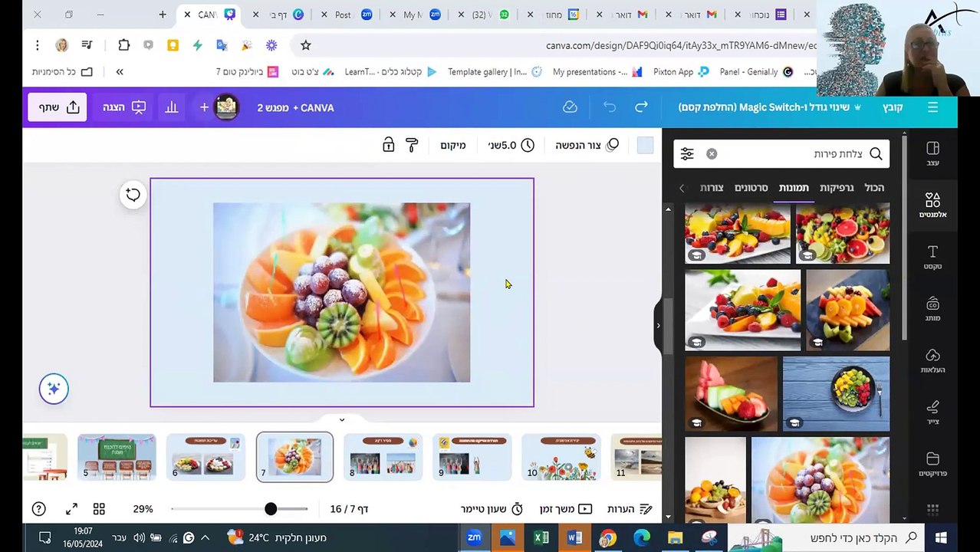Open zoom percentage 29% menu
The height and width of the screenshot is (552, 980).
[x=143, y=509]
